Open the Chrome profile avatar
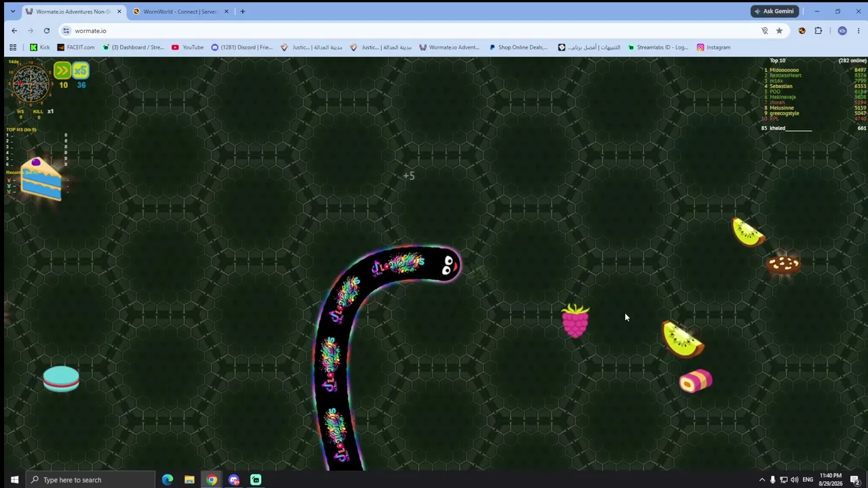Viewport: 868px width, 488px height. [842, 30]
